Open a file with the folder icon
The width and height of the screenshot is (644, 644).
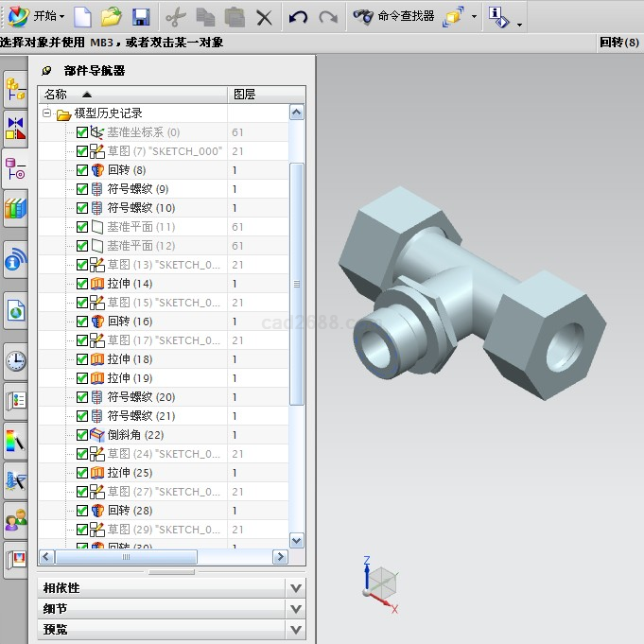click(112, 16)
